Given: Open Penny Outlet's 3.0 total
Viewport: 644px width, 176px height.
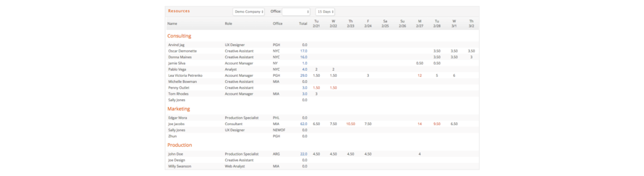Looking at the screenshot, I should pyautogui.click(x=305, y=88).
